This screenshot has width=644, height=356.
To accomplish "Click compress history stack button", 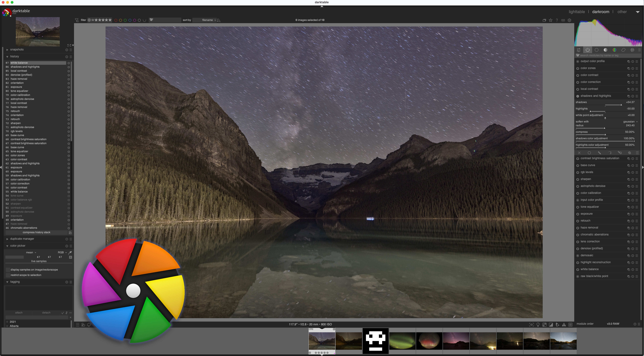I will (x=36, y=233).
